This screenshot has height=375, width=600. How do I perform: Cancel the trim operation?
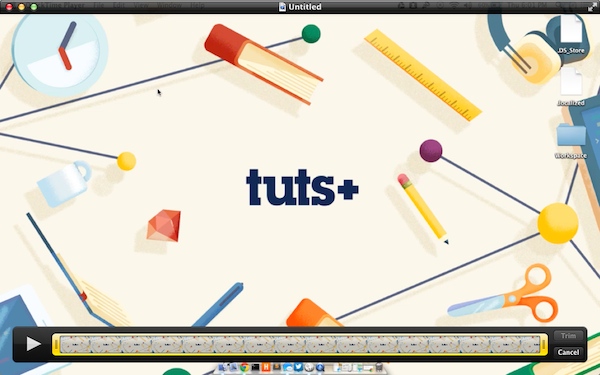pos(568,352)
